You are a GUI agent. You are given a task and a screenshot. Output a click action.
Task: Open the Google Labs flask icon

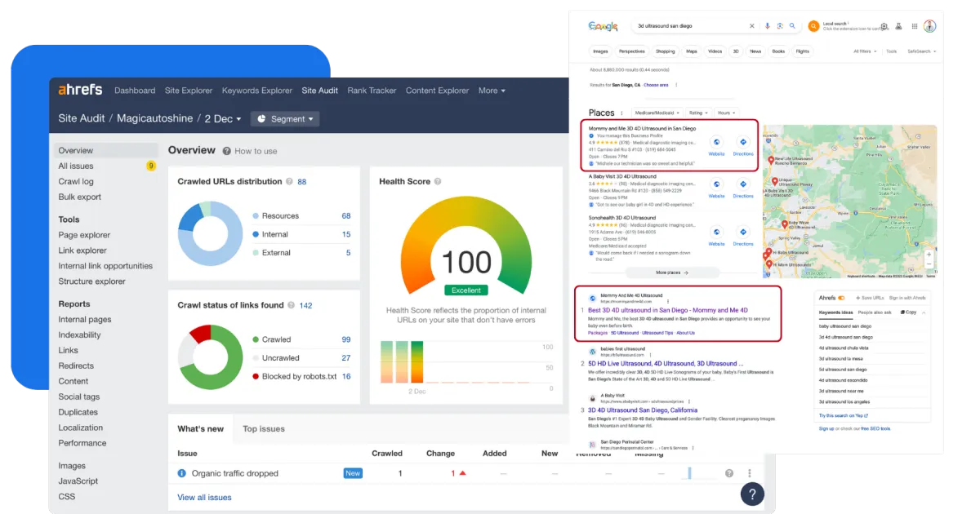pos(898,26)
